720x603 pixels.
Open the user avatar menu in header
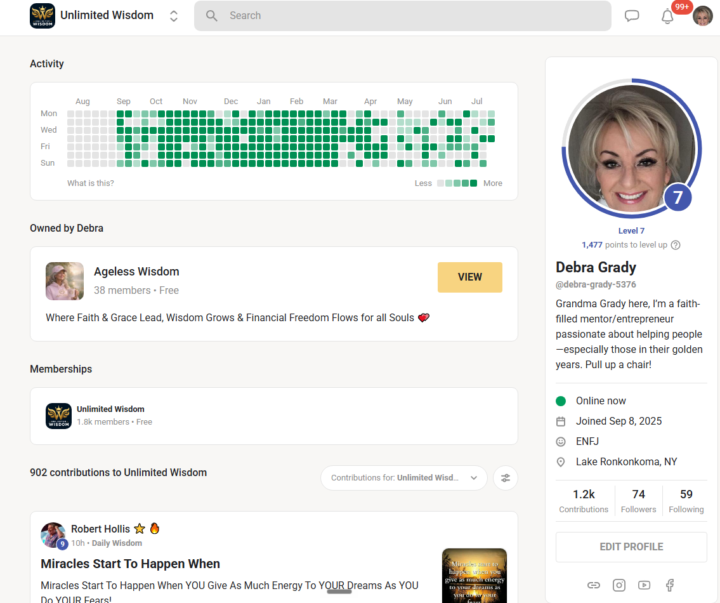[703, 17]
